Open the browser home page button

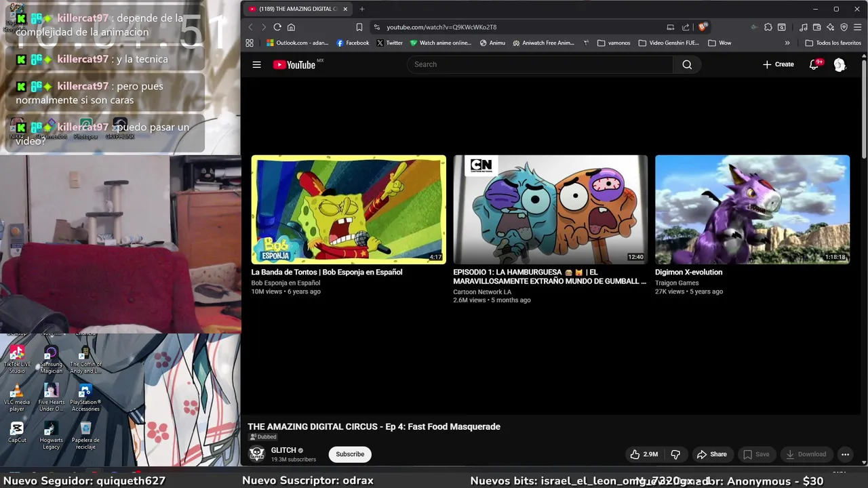(291, 27)
